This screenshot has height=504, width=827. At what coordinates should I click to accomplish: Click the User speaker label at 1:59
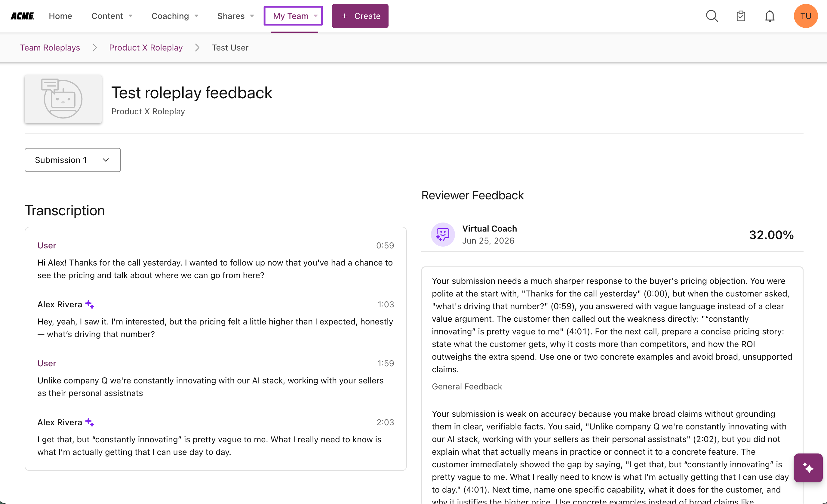tap(47, 363)
